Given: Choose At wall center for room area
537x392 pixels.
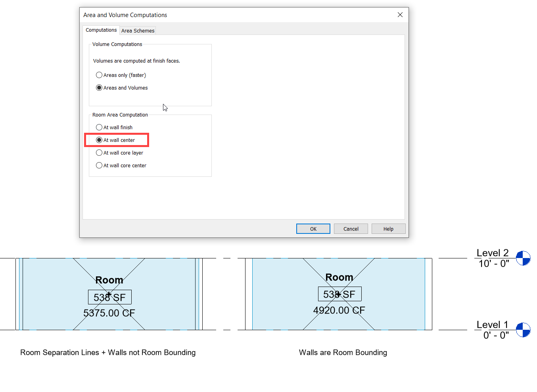Looking at the screenshot, I should (99, 140).
